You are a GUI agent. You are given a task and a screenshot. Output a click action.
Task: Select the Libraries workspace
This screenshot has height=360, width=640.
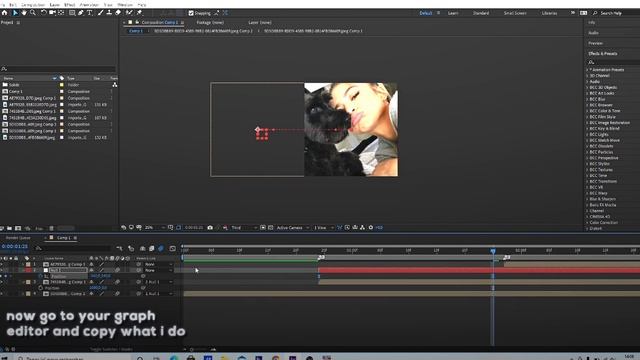pyautogui.click(x=549, y=13)
